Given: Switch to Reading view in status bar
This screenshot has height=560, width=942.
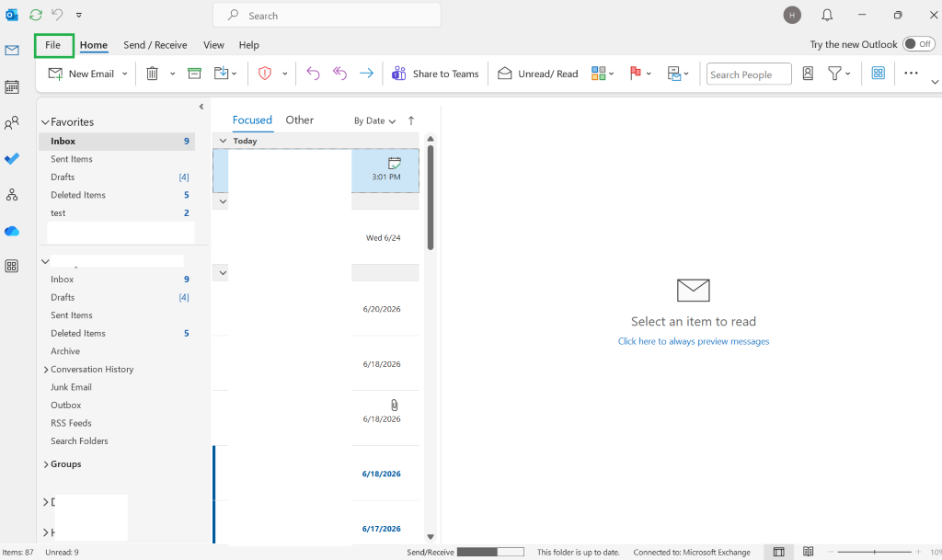Looking at the screenshot, I should click(x=808, y=552).
